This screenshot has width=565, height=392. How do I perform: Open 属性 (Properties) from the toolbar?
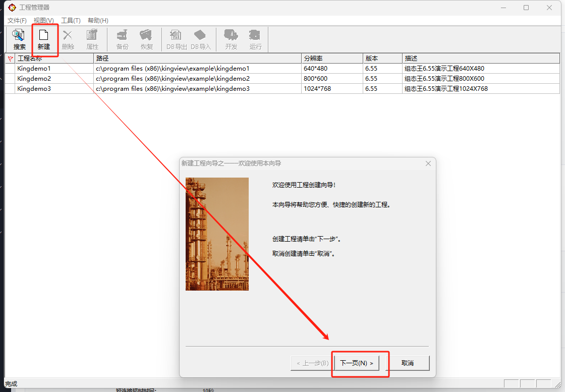coord(92,39)
